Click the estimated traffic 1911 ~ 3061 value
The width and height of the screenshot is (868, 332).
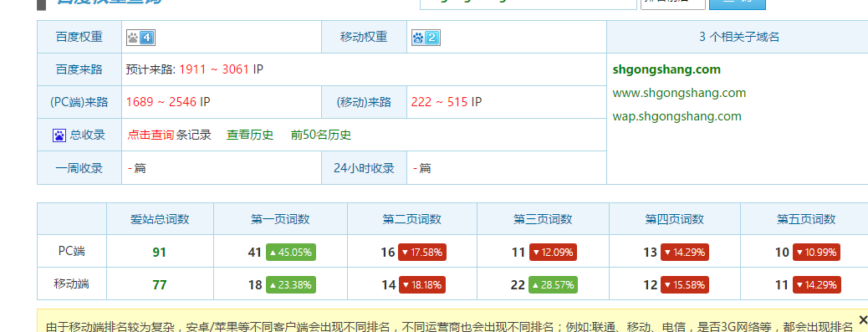214,69
